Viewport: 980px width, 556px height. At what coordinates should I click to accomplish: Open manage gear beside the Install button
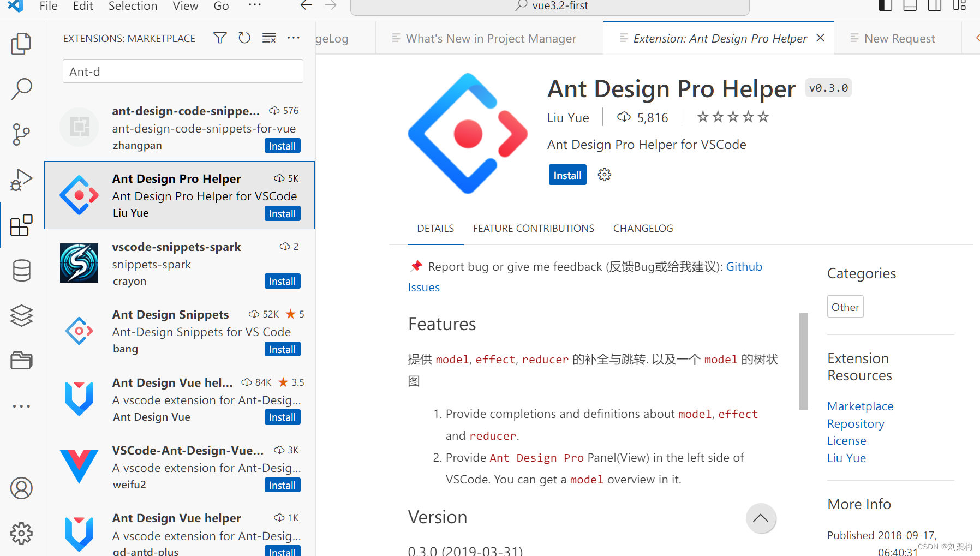pos(605,175)
